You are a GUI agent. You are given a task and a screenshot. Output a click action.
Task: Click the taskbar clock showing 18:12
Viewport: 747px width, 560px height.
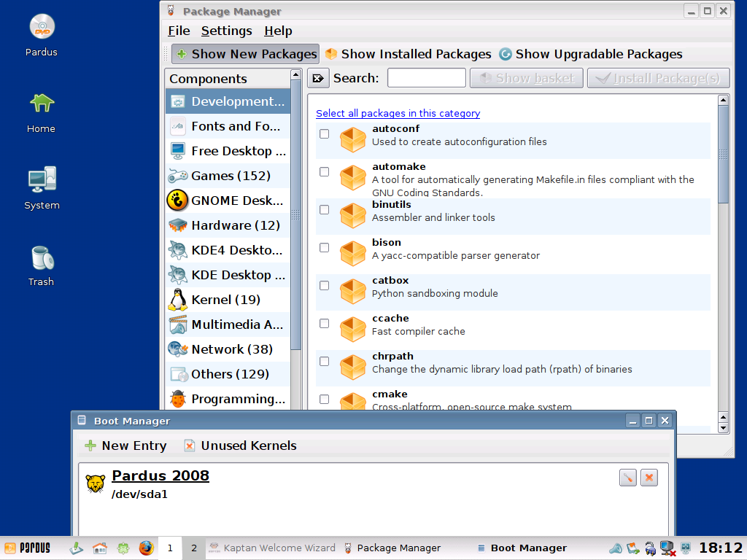tap(720, 548)
